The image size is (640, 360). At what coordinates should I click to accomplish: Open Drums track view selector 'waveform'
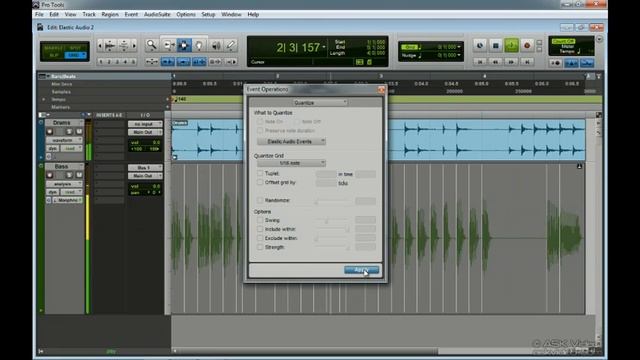click(64, 140)
